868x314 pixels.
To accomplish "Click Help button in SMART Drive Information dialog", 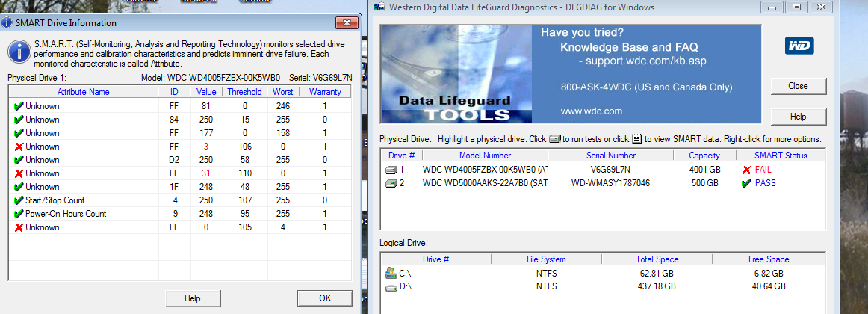I will pos(192,298).
